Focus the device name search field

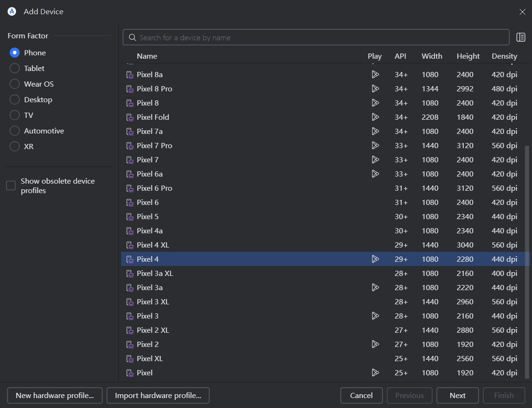point(322,37)
